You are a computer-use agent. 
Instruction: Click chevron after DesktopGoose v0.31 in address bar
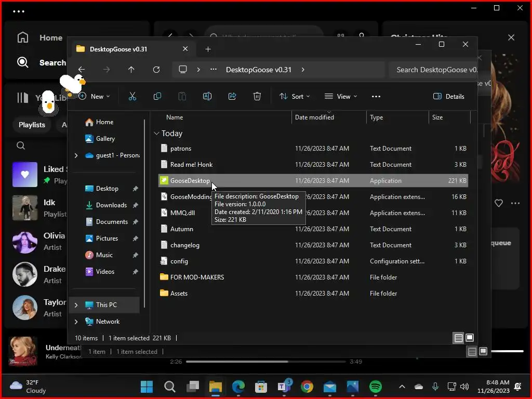point(303,70)
